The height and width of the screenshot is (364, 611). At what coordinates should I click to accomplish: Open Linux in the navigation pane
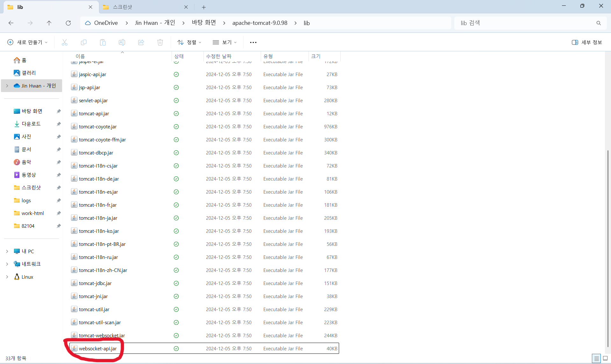(24, 277)
